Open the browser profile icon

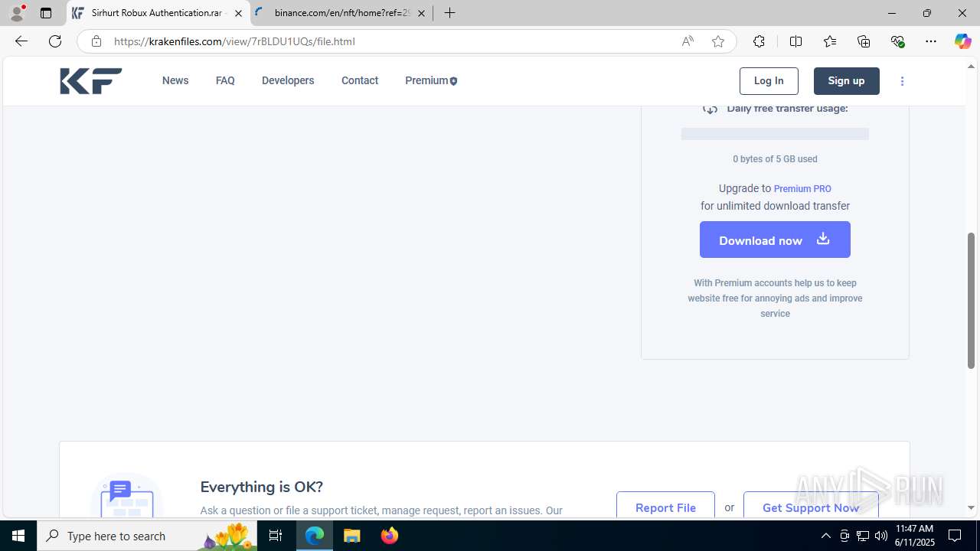click(17, 13)
